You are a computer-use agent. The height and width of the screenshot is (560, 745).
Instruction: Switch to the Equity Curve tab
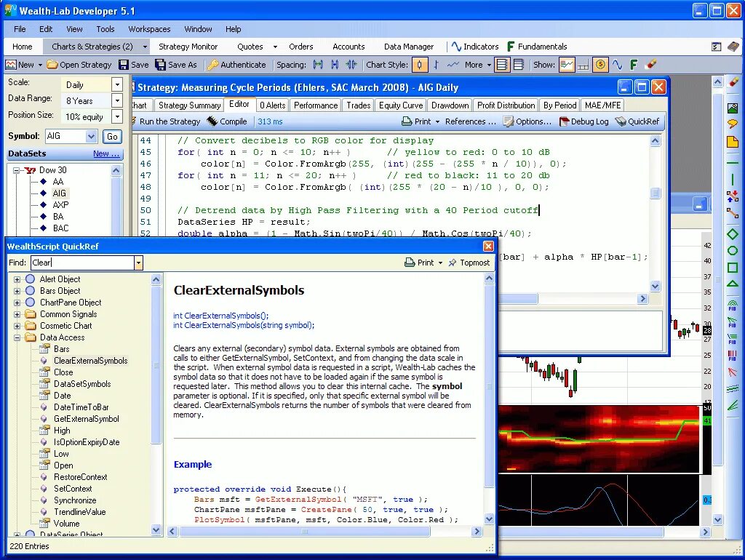pos(401,105)
